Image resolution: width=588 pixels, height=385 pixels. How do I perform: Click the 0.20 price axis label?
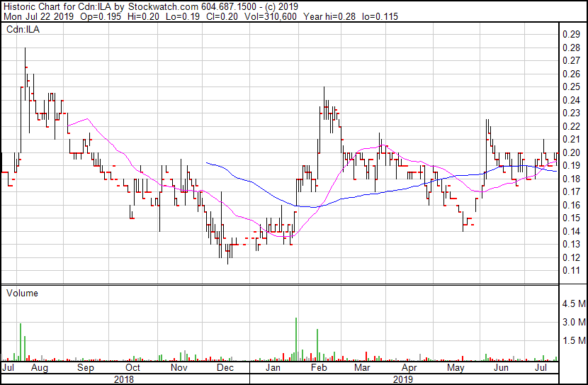(x=571, y=152)
